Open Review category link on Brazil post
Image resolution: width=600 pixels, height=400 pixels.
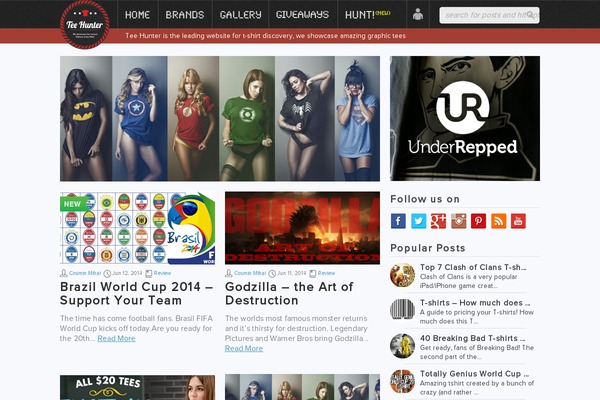coord(162,273)
